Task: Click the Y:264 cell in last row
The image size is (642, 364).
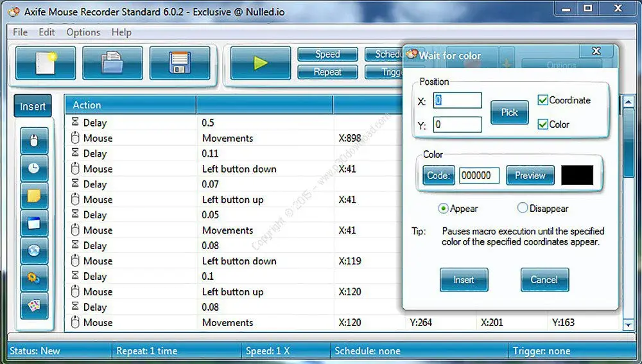Action: (x=421, y=323)
